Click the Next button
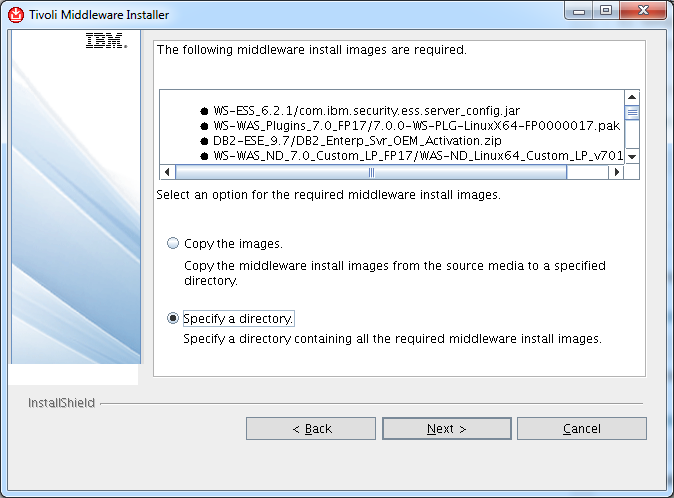Image resolution: width=674 pixels, height=498 pixels. pyautogui.click(x=447, y=428)
